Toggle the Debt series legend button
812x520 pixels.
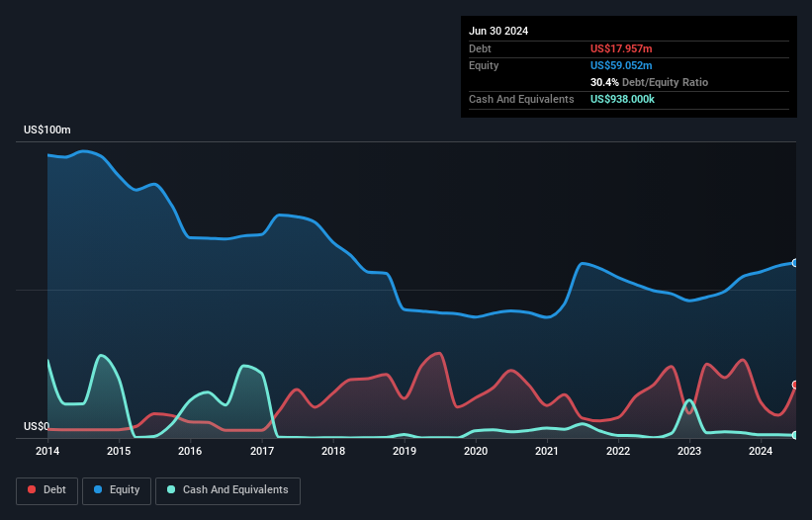[x=47, y=490]
